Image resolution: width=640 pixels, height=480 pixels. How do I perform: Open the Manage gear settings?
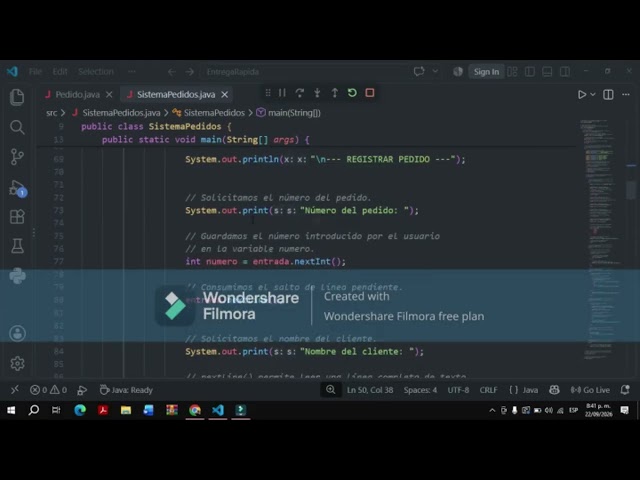coord(17,363)
